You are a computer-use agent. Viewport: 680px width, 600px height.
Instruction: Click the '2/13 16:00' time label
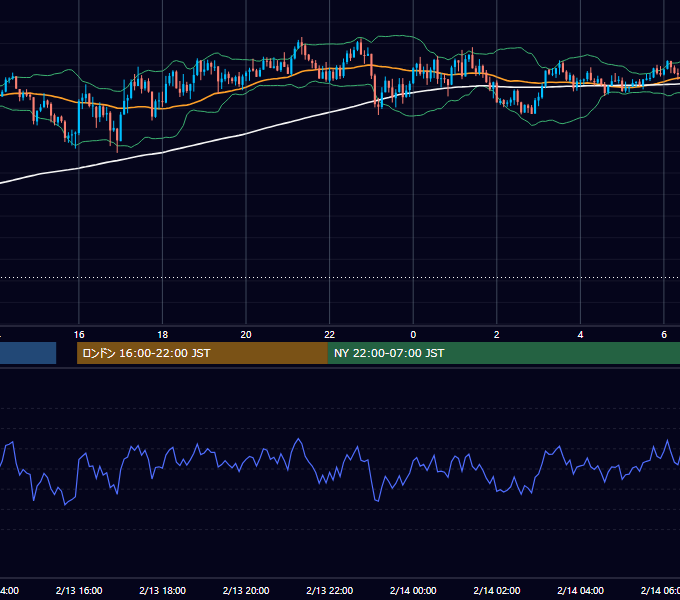pos(79,590)
